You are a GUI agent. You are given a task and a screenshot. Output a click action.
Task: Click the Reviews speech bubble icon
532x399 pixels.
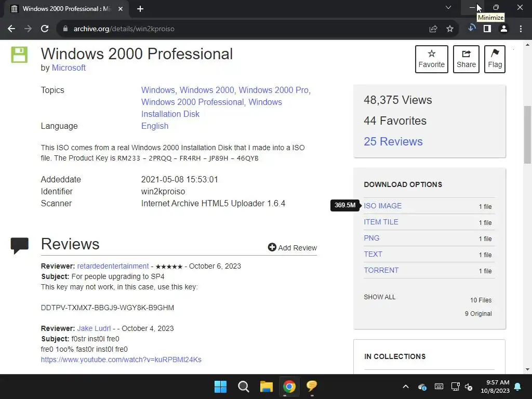19,246
